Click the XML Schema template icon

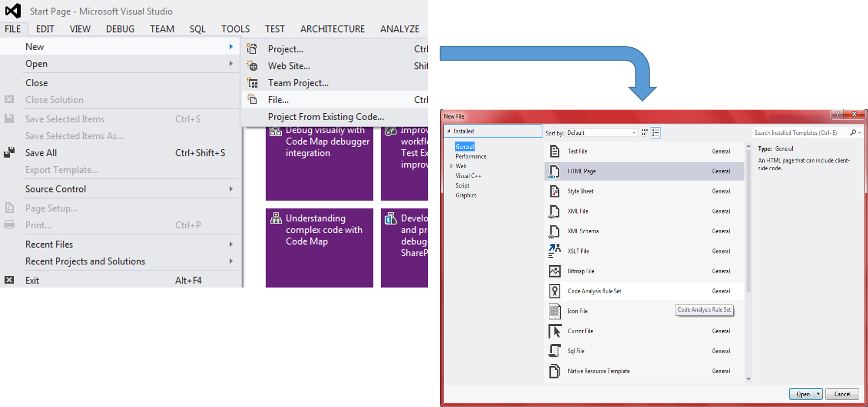[x=555, y=231]
